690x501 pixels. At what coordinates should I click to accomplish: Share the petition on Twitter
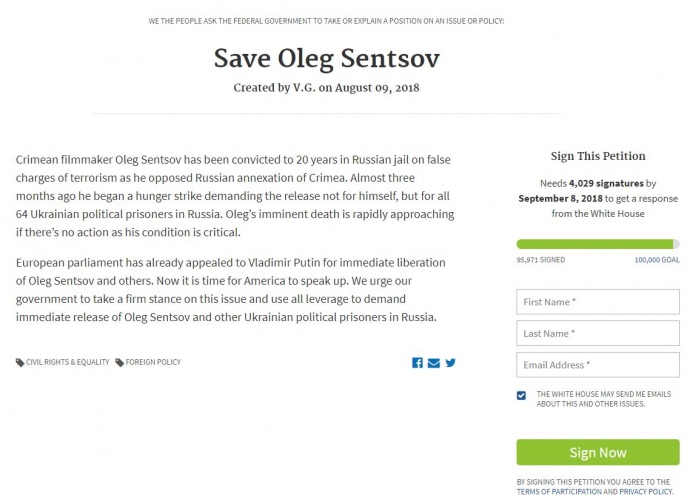pyautogui.click(x=450, y=362)
